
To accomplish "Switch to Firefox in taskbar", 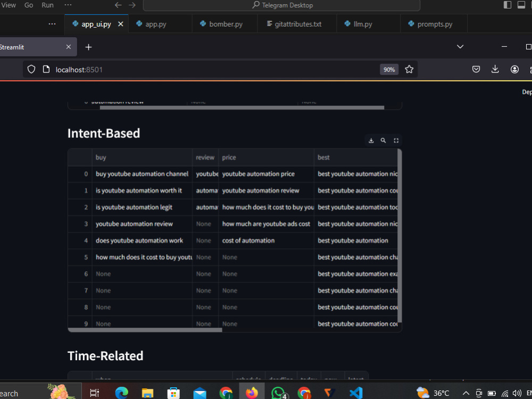I will [252, 393].
